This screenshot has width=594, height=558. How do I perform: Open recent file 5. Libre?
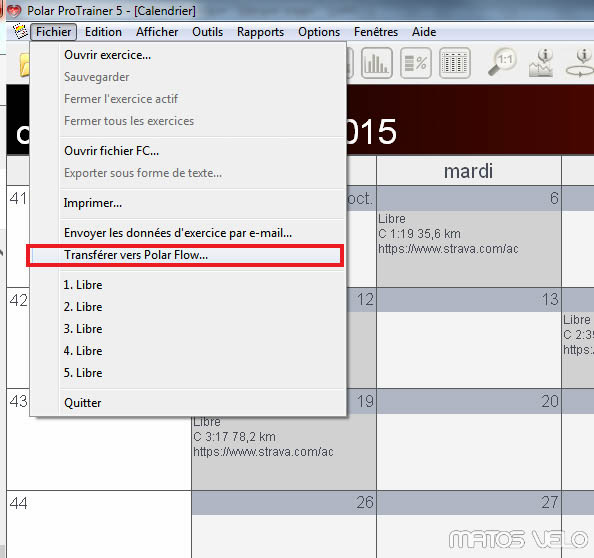click(188, 373)
